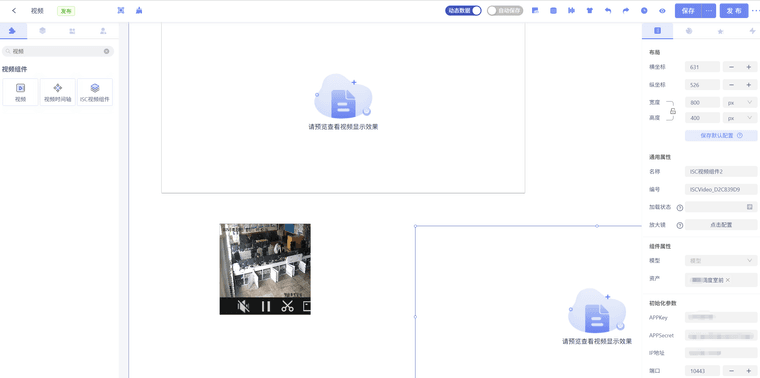This screenshot has height=378, width=760.
Task: Click the component search field containing 视频
Action: pos(57,51)
